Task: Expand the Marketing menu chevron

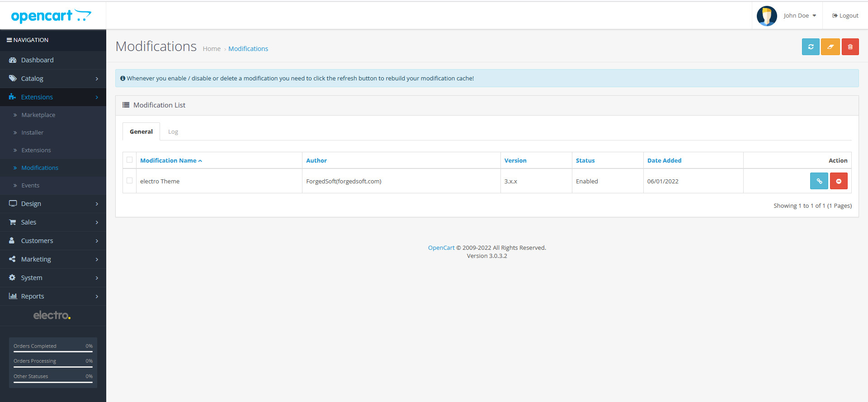Action: (97, 259)
